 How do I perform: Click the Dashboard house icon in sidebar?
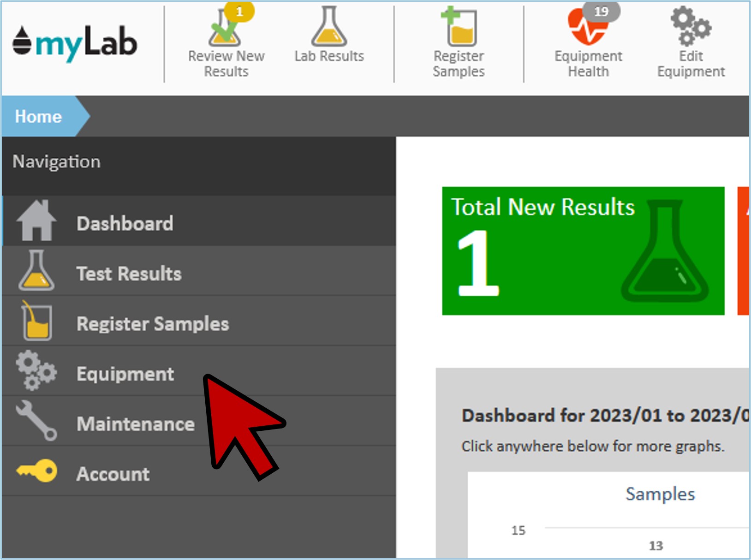(x=36, y=221)
